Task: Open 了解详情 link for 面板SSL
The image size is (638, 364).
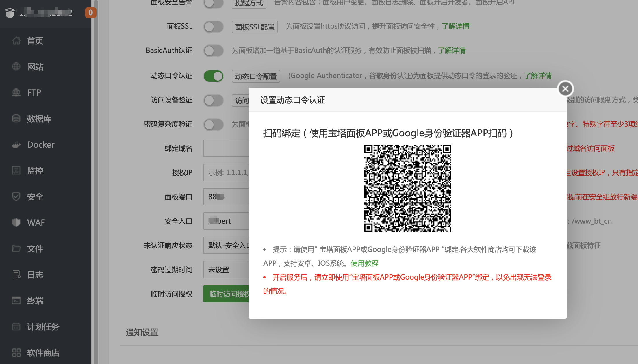Action: (x=455, y=26)
